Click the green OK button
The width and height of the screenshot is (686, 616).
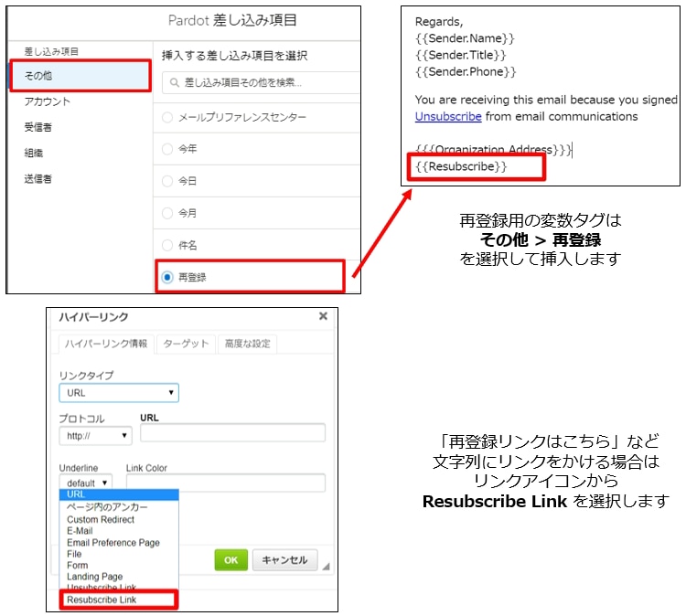coord(231,560)
